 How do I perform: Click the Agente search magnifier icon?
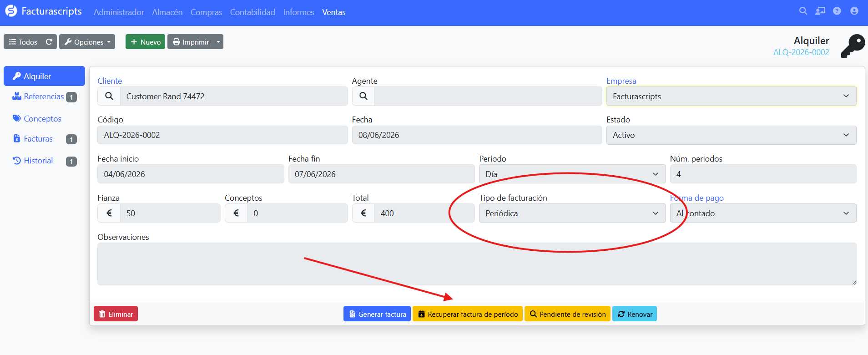(x=363, y=96)
